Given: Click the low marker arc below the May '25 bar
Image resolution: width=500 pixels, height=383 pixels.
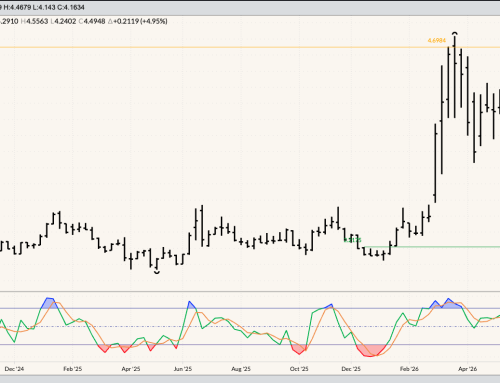Looking at the screenshot, I should pos(157,272).
